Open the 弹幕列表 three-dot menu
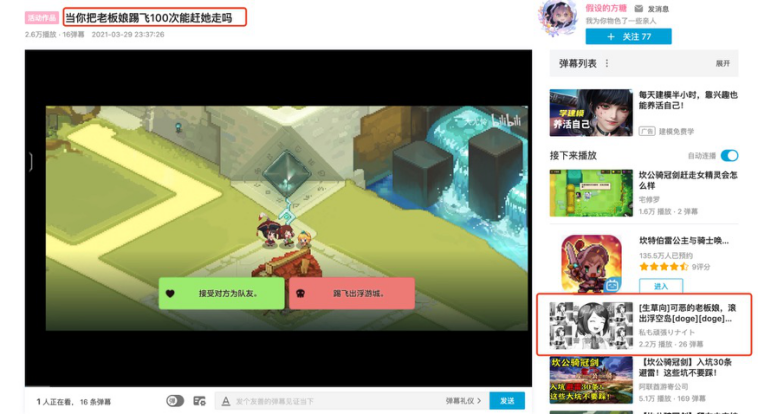 (x=607, y=63)
